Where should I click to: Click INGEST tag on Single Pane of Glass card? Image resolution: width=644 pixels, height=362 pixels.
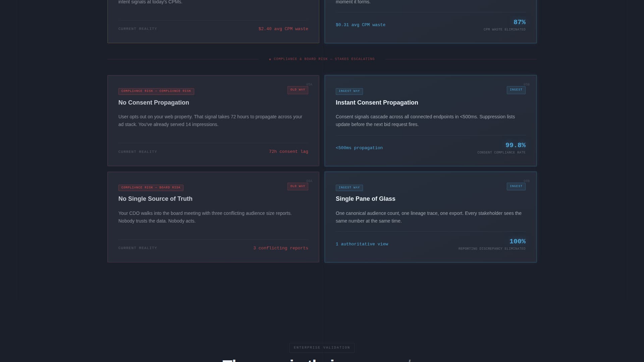[x=516, y=186]
